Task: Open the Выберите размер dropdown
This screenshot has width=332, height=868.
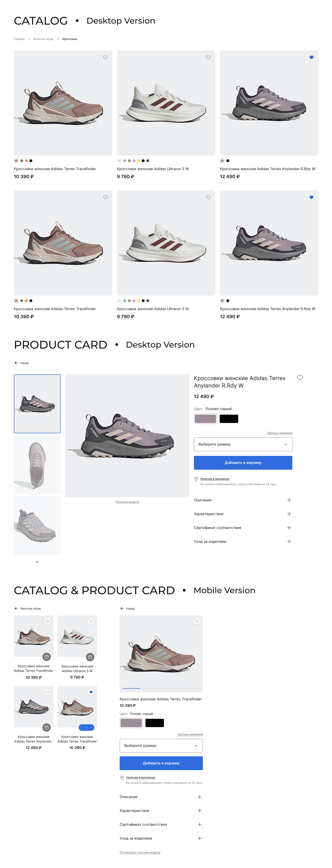Action: click(243, 444)
